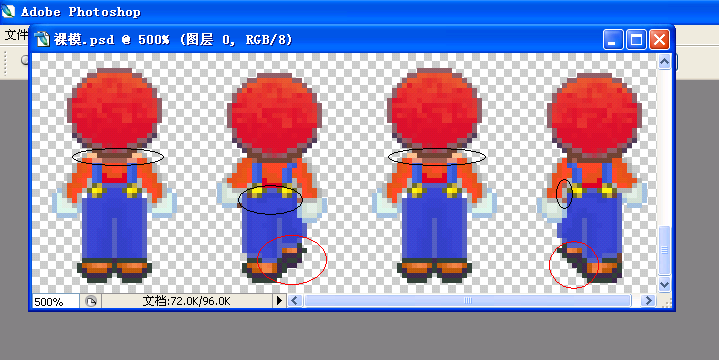
Task: Click the horizontal scrollbar left arrow
Action: click(295, 301)
